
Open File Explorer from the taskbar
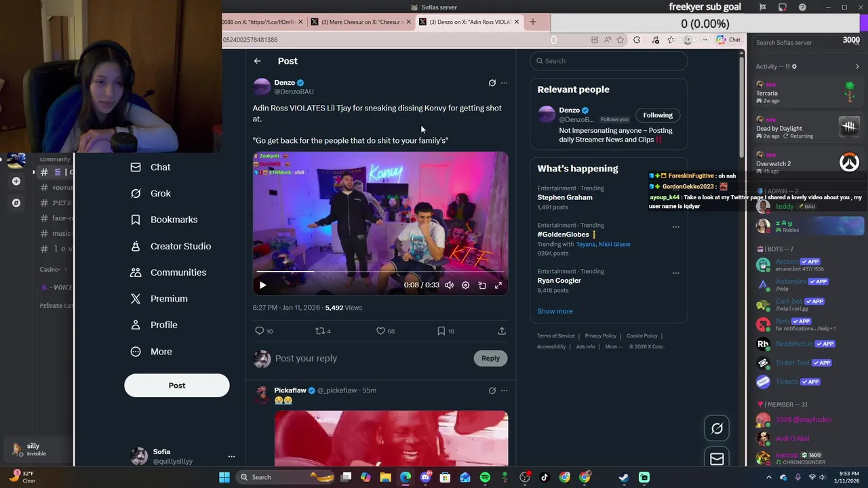point(385,477)
